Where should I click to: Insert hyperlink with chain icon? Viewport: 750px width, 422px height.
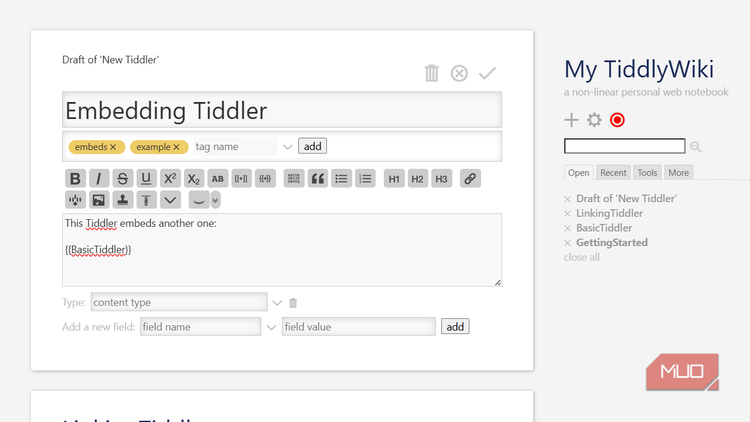click(x=470, y=178)
